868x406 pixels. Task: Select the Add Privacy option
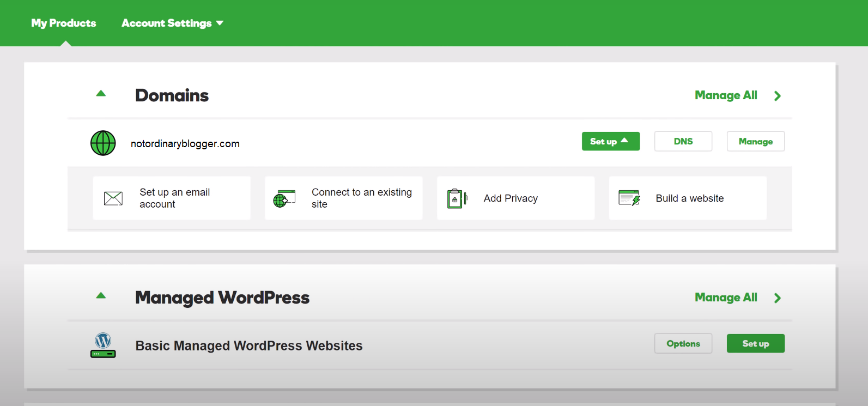click(516, 198)
